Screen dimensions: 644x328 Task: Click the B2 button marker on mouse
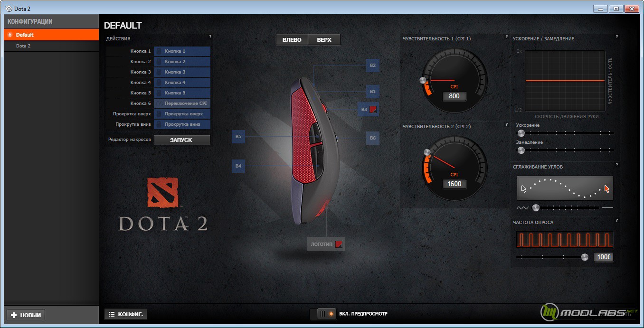(x=372, y=65)
